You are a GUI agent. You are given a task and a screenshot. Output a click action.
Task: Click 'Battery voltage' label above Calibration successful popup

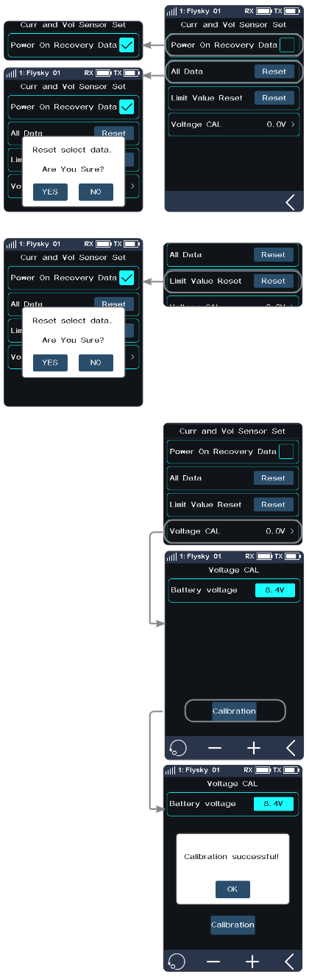tap(202, 804)
